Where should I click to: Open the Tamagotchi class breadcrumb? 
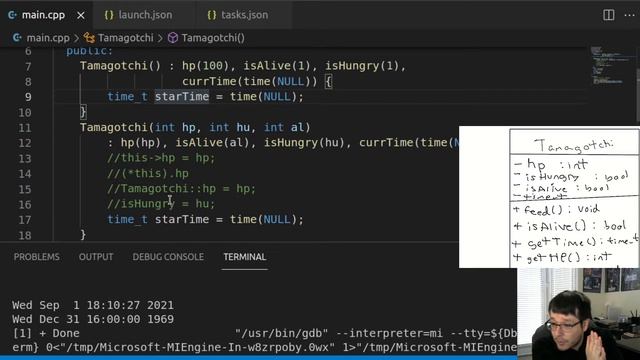pos(126,38)
